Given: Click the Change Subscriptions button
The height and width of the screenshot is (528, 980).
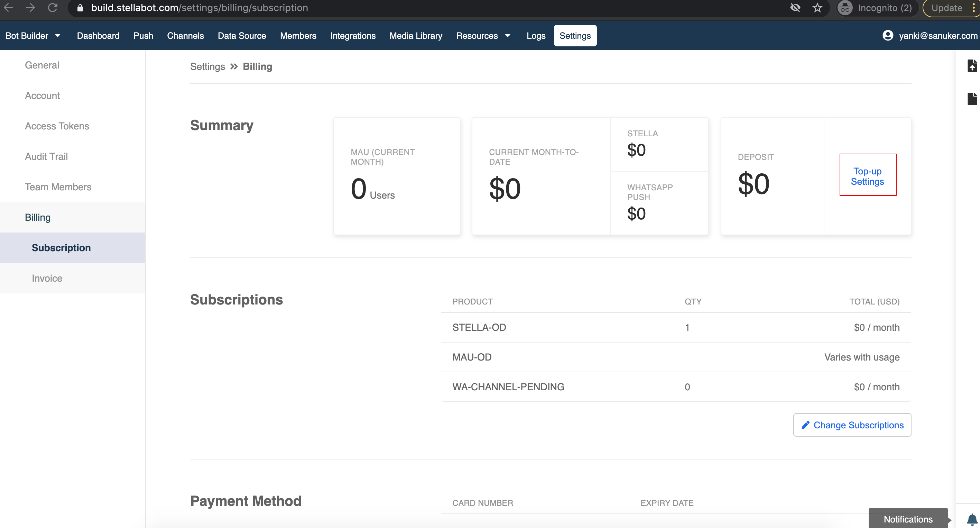Looking at the screenshot, I should 852,425.
